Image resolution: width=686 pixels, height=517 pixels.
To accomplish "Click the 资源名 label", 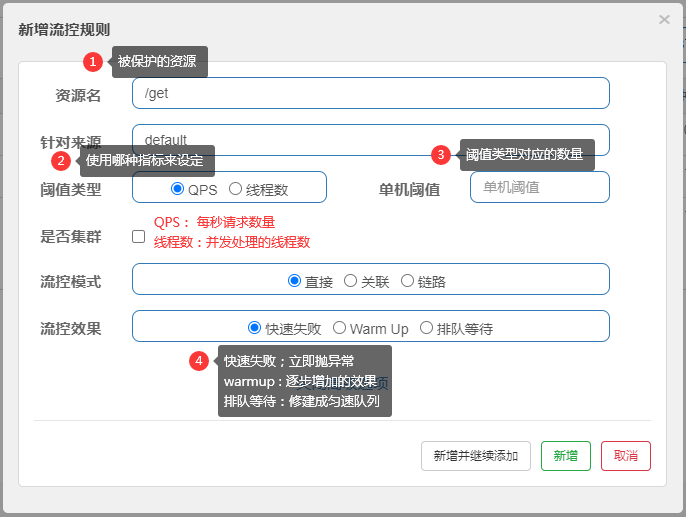I will point(78,95).
